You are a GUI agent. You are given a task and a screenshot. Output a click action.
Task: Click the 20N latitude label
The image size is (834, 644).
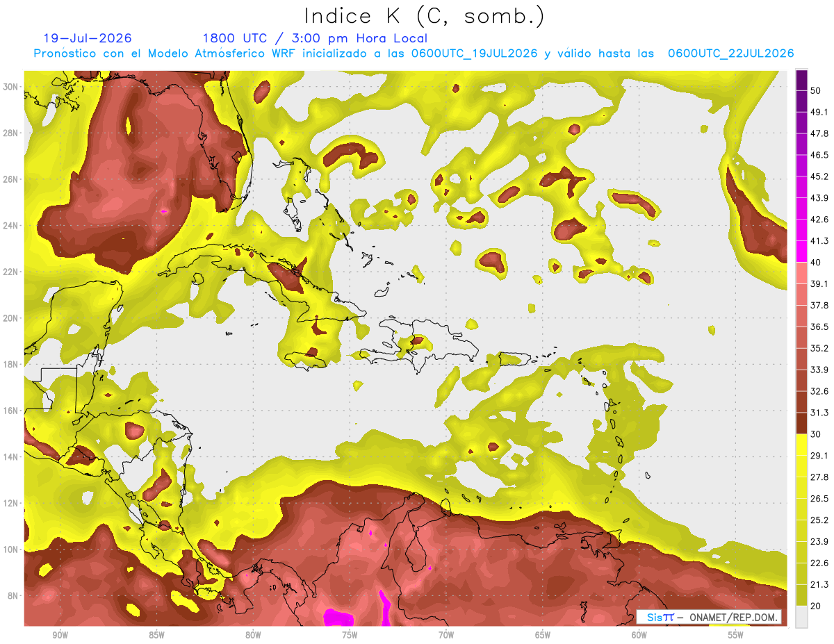pyautogui.click(x=11, y=318)
